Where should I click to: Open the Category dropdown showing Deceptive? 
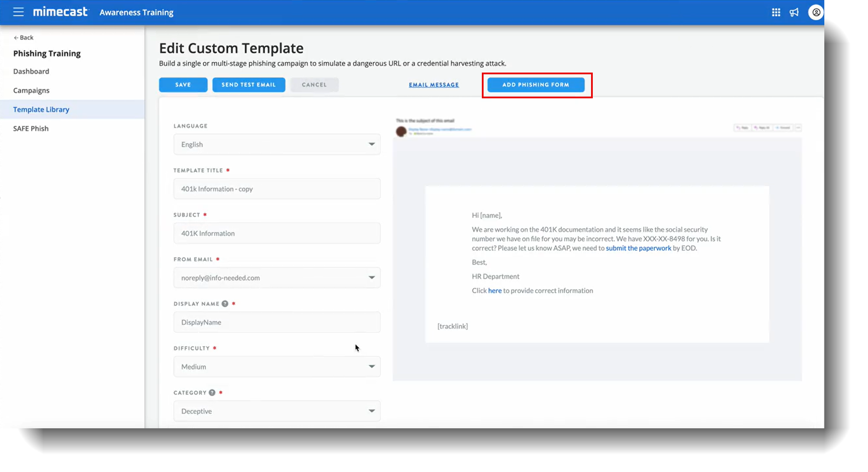click(277, 411)
